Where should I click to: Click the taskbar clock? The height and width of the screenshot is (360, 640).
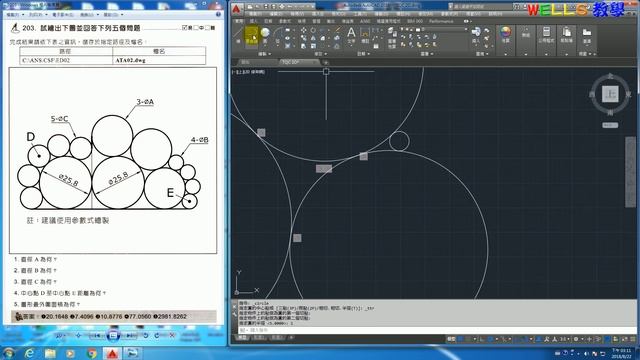pyautogui.click(x=622, y=353)
